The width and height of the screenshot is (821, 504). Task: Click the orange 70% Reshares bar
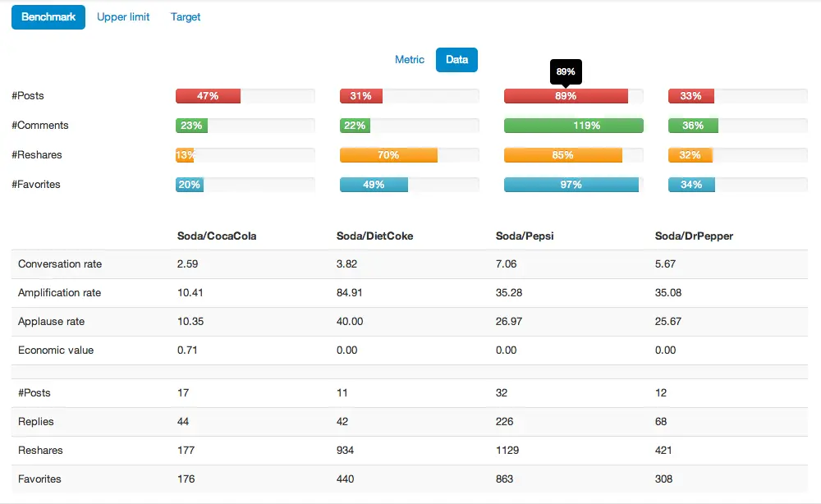point(388,155)
